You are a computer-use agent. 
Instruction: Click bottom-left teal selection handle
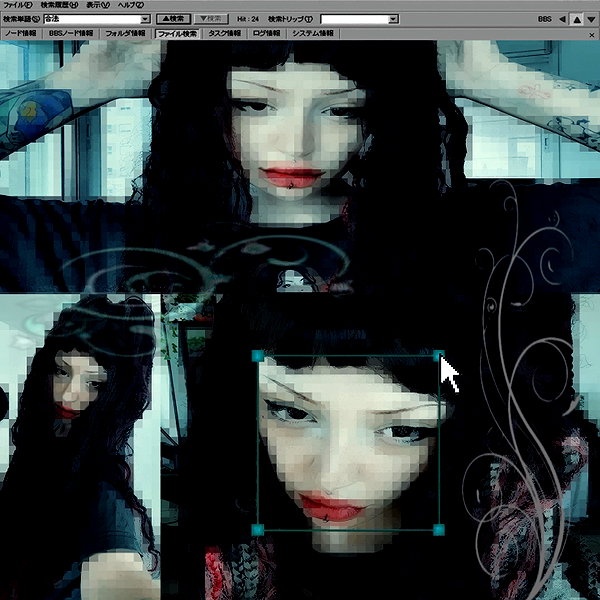coord(258,530)
